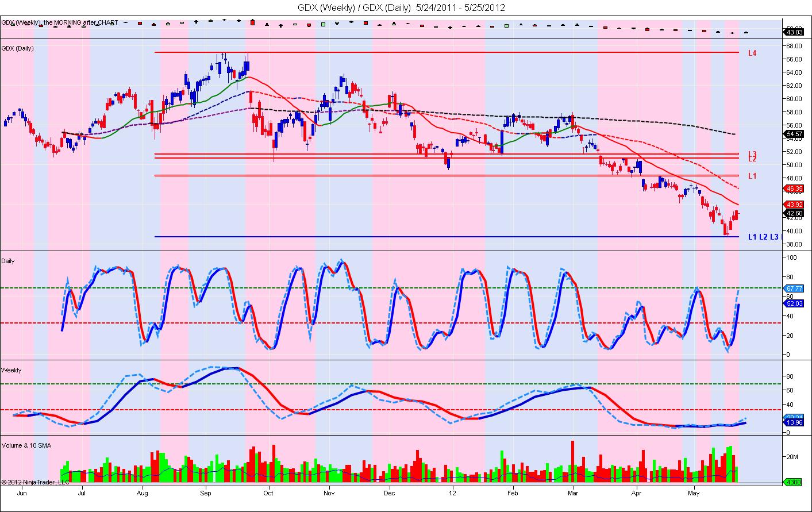Viewport: 812px width, 512px height.
Task: Click the GDX (Daily) price panel label
Action: (x=18, y=48)
